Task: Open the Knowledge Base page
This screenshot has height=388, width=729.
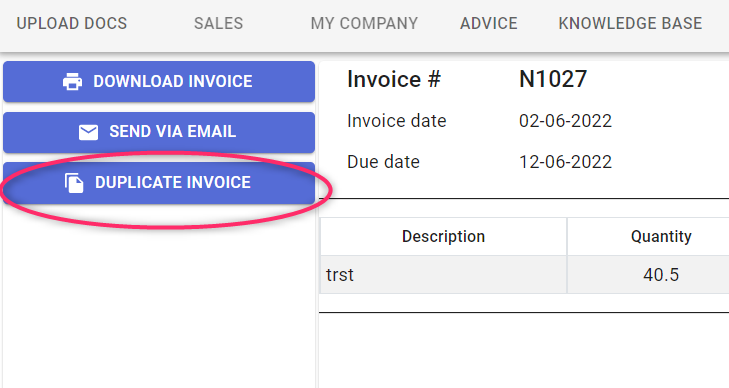Action: pos(630,23)
